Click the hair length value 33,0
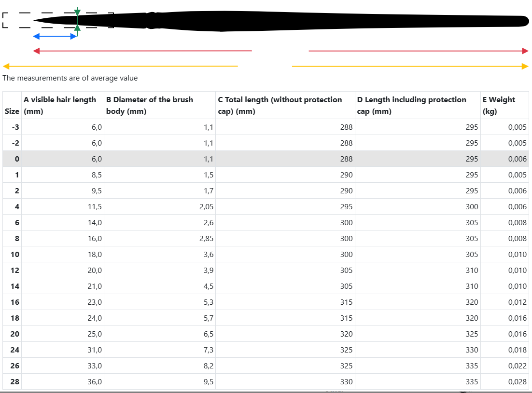This screenshot has height=393, width=532. click(x=95, y=366)
